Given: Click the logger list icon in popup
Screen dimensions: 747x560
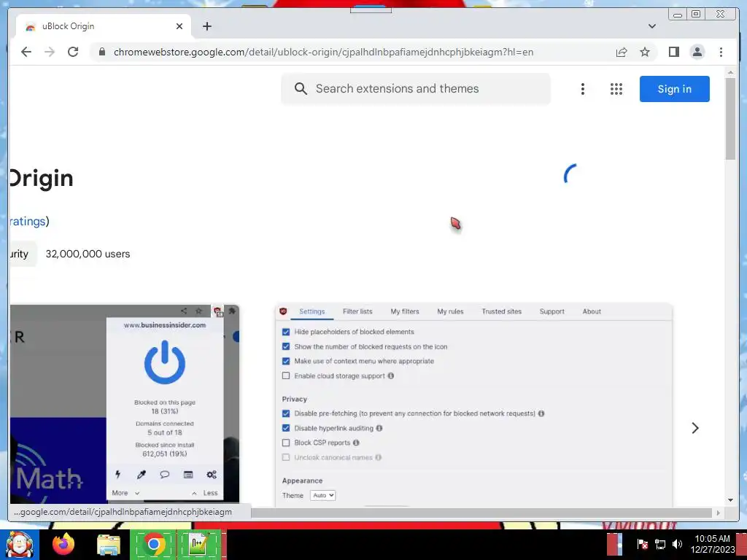Looking at the screenshot, I should (188, 474).
